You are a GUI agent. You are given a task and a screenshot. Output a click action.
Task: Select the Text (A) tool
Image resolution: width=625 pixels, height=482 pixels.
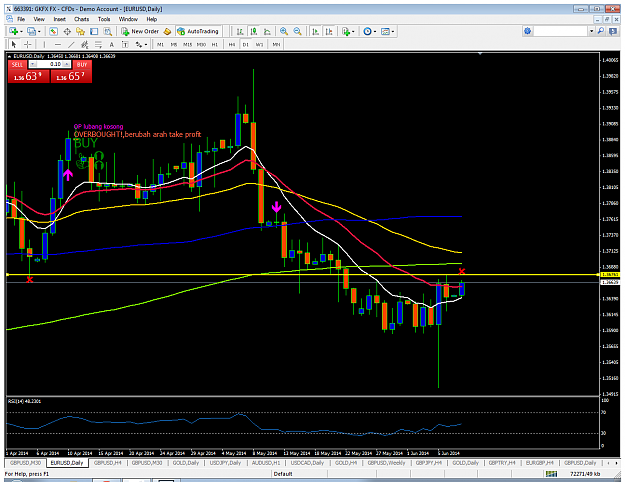[112, 44]
